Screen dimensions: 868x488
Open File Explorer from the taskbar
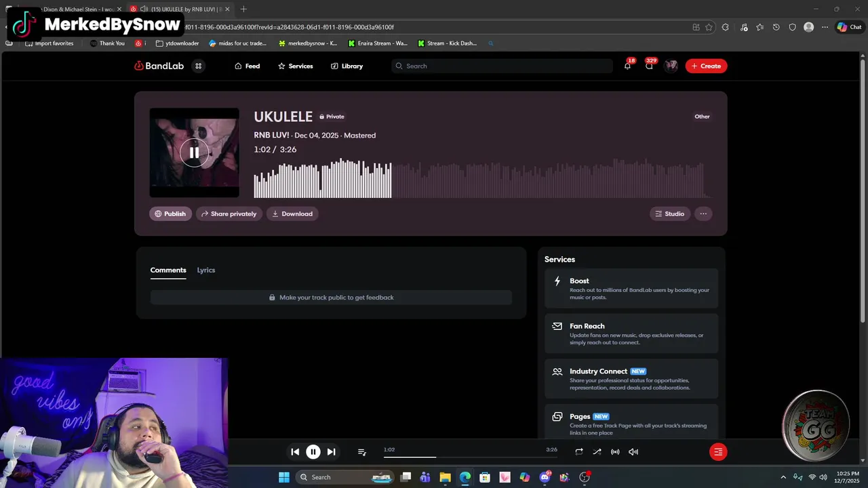(x=445, y=477)
